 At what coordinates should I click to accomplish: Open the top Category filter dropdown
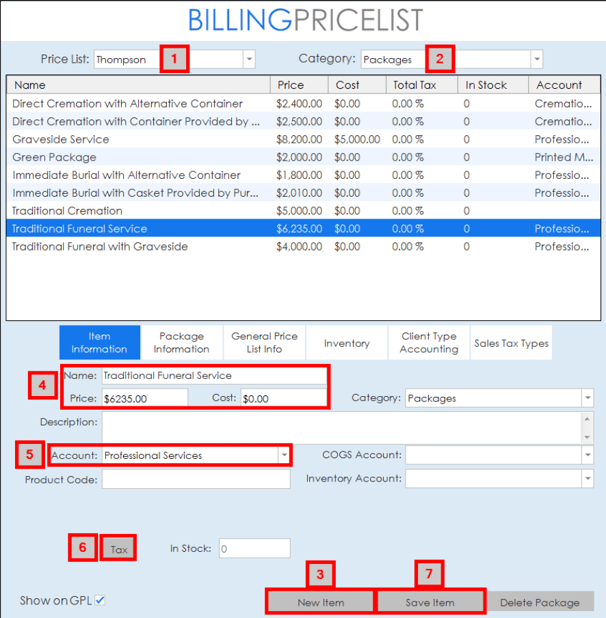pos(536,60)
